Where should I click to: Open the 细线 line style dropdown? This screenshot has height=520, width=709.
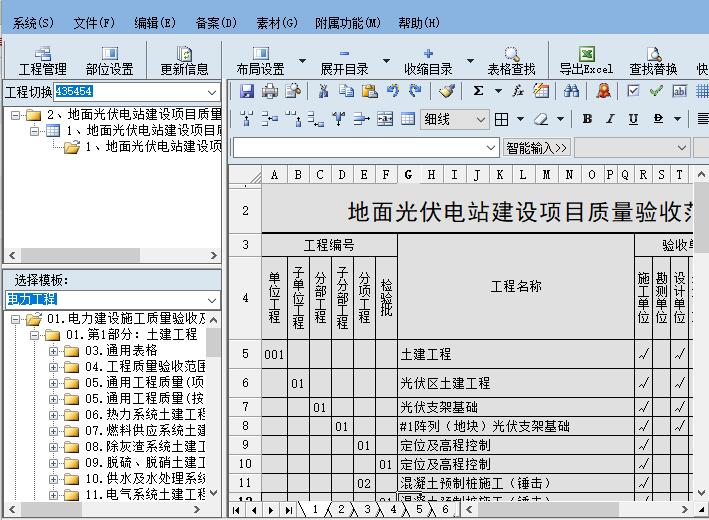tap(481, 119)
